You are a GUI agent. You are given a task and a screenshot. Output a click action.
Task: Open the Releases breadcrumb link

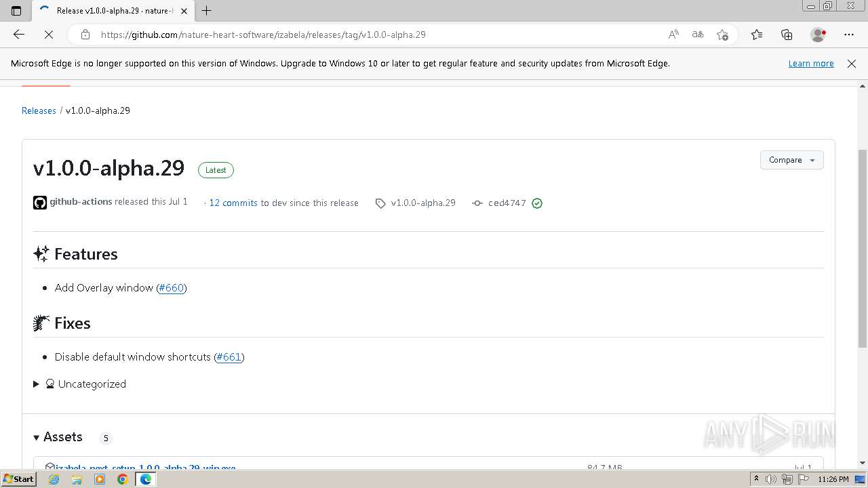tap(39, 110)
